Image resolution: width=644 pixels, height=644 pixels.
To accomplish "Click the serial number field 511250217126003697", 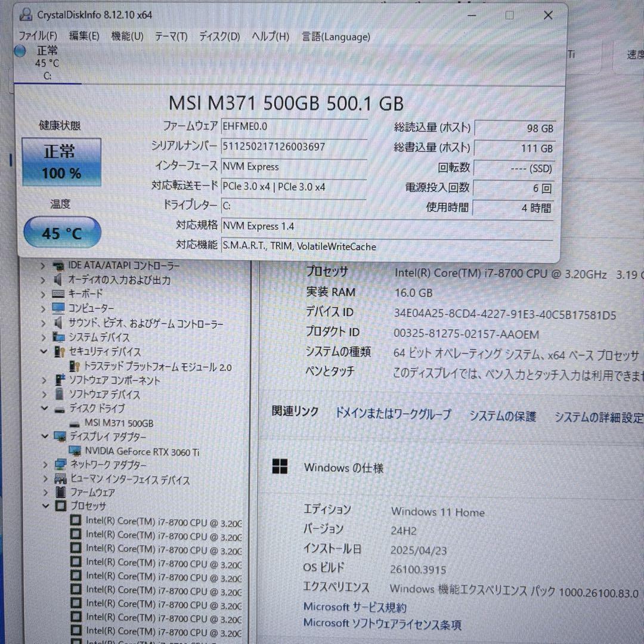I will [294, 146].
